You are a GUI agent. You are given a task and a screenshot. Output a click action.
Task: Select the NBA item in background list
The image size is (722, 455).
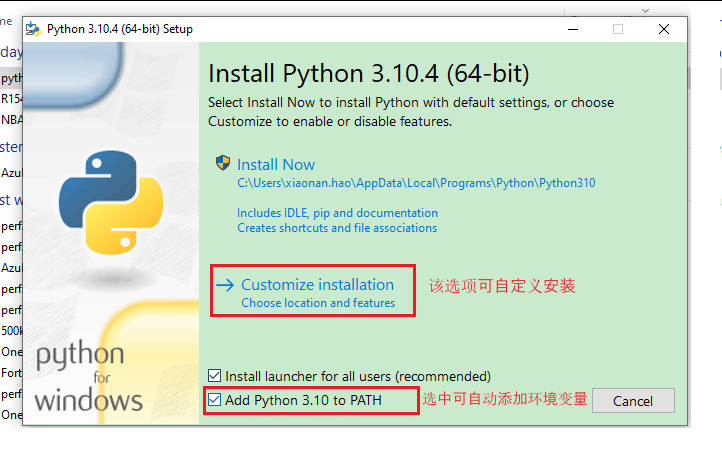point(11,120)
